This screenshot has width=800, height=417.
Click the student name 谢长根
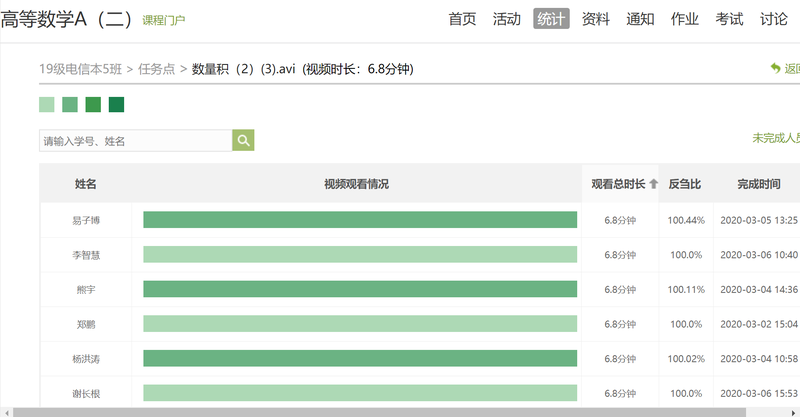[86, 394]
